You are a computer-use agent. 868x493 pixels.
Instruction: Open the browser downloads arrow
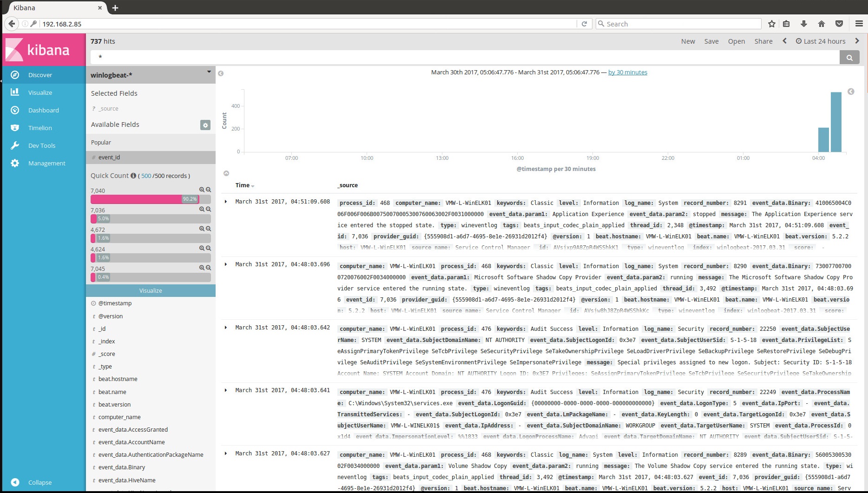(x=804, y=24)
